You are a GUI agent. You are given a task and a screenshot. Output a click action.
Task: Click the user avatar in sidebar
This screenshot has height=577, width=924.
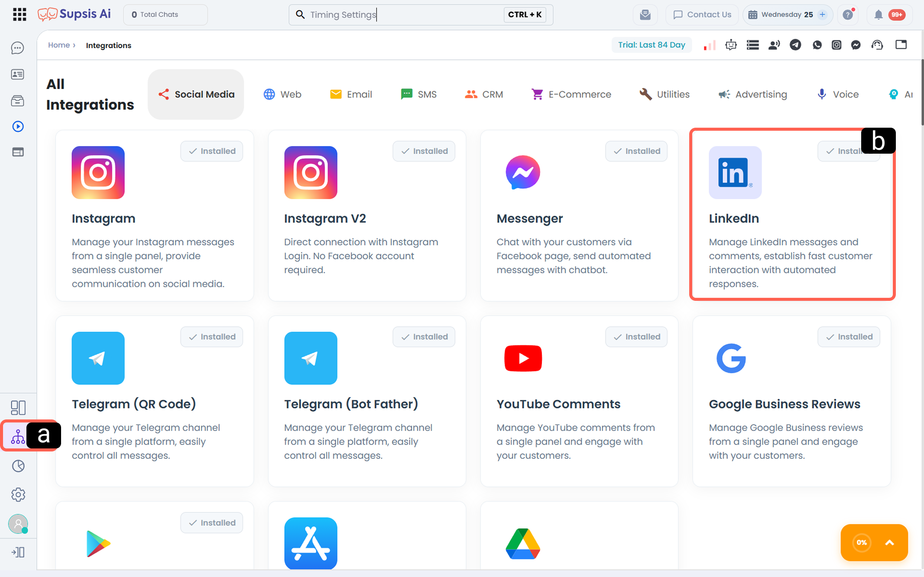click(x=18, y=524)
